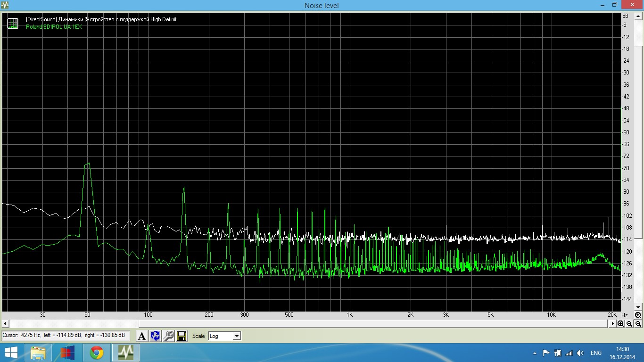Click the cursor readout status field

[65, 335]
